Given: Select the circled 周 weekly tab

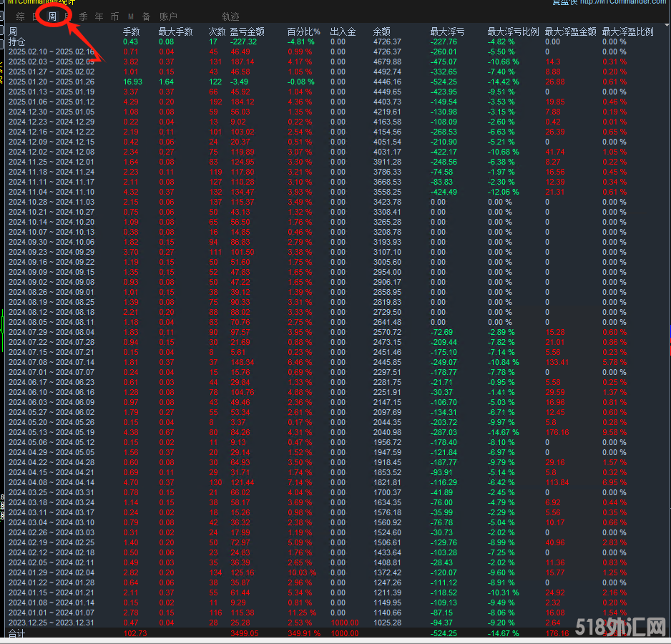Looking at the screenshot, I should [52, 16].
